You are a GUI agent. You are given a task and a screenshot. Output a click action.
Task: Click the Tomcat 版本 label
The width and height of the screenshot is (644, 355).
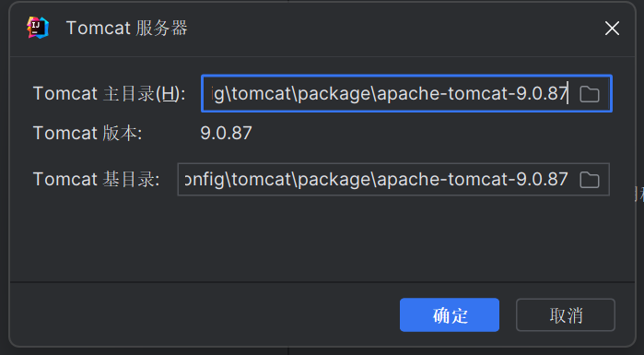[88, 133]
